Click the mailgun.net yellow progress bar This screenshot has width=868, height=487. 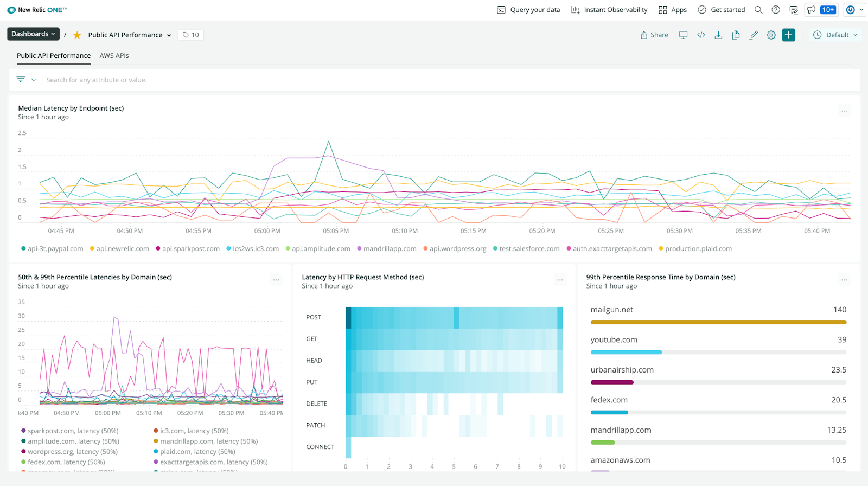[x=718, y=322]
